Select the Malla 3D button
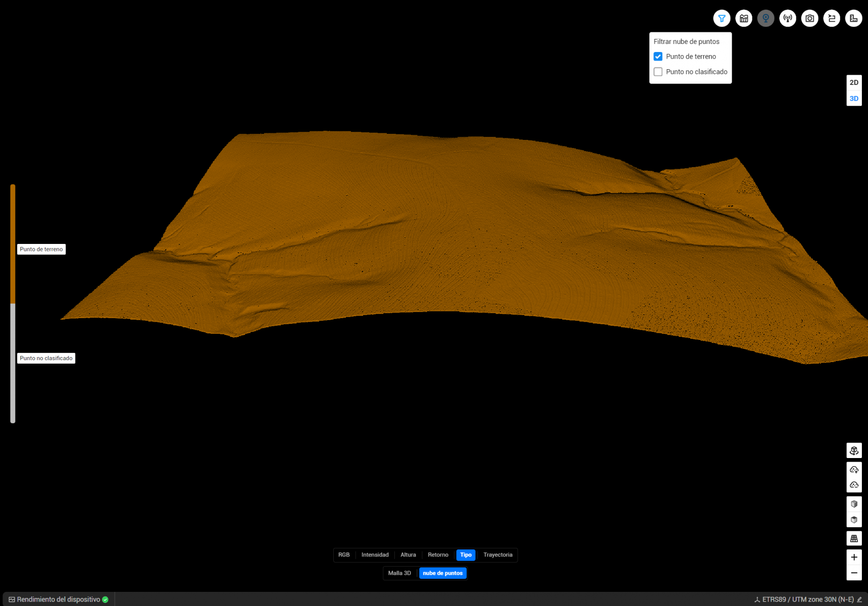Image resolution: width=868 pixels, height=606 pixels. [399, 573]
